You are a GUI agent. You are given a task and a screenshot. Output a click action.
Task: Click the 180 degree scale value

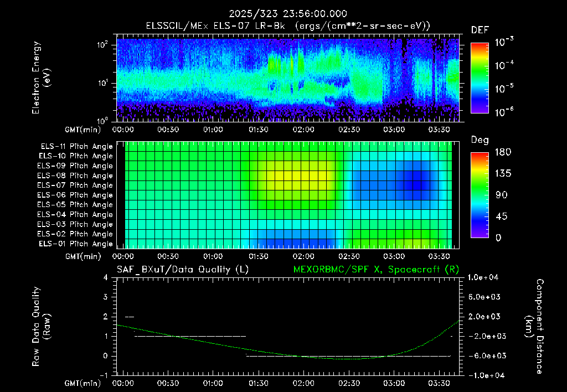(503, 152)
